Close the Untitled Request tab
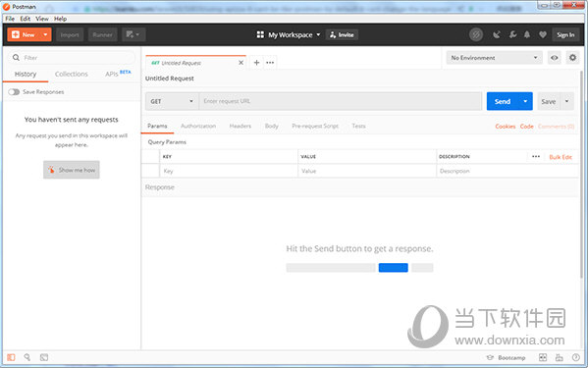Image resolution: width=588 pixels, height=368 pixels. pyautogui.click(x=241, y=63)
